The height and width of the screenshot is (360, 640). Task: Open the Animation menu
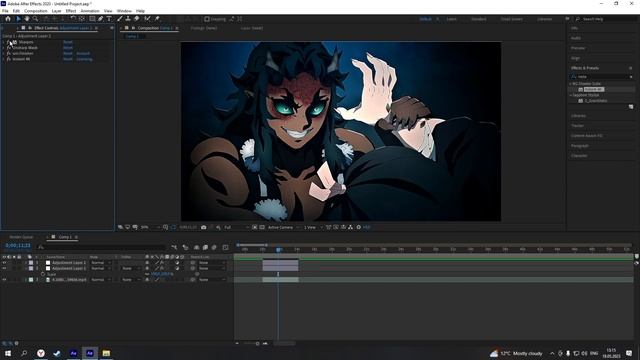point(90,11)
